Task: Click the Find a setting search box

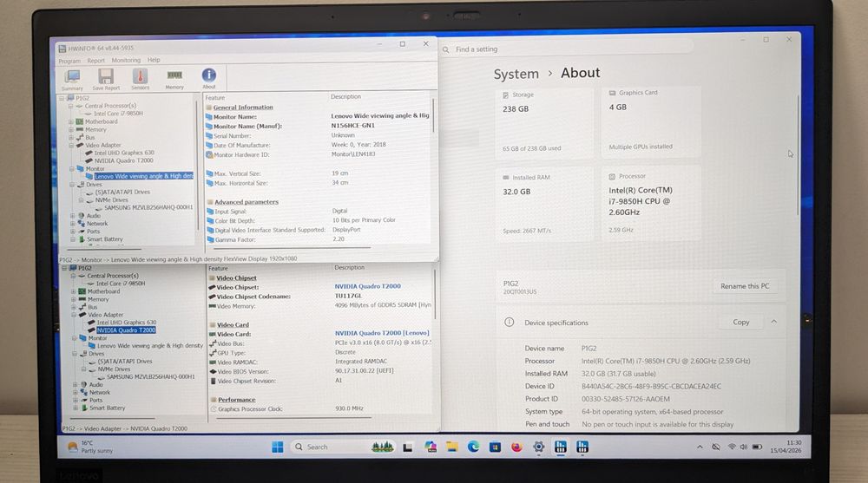Action: (568, 49)
